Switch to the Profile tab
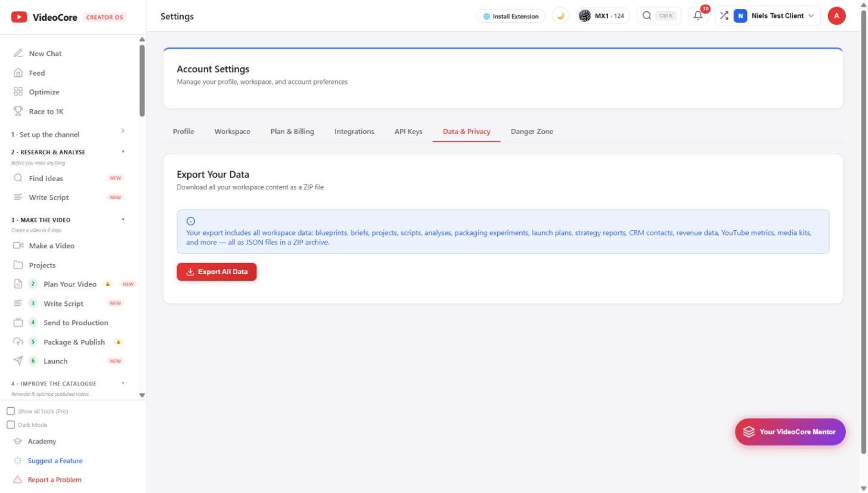Image resolution: width=868 pixels, height=493 pixels. (x=184, y=132)
